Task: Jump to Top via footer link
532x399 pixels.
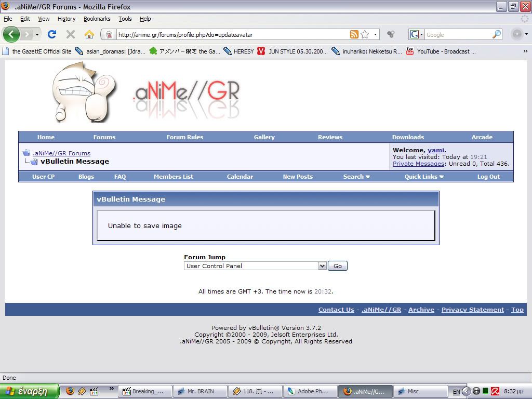Action: pyautogui.click(x=517, y=310)
